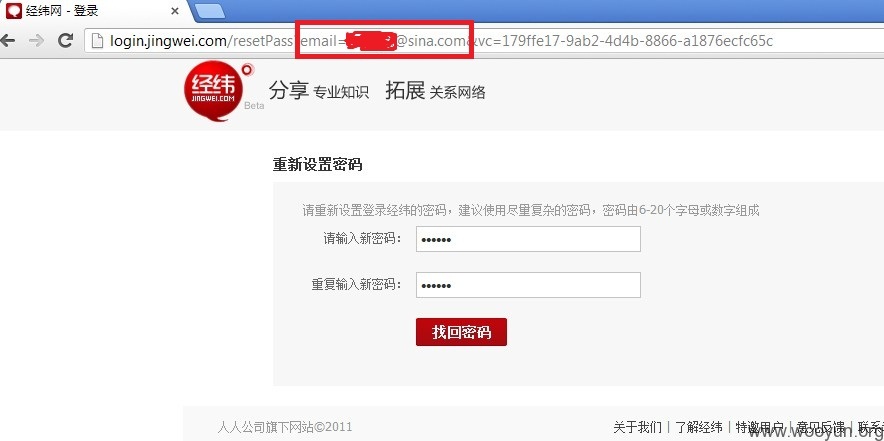
Task: Click the page info icon in the address bar
Action: tap(98, 41)
